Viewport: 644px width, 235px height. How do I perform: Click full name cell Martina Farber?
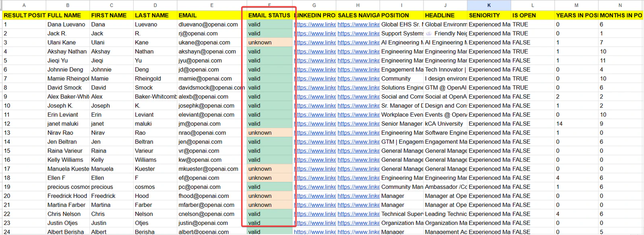(x=68, y=205)
